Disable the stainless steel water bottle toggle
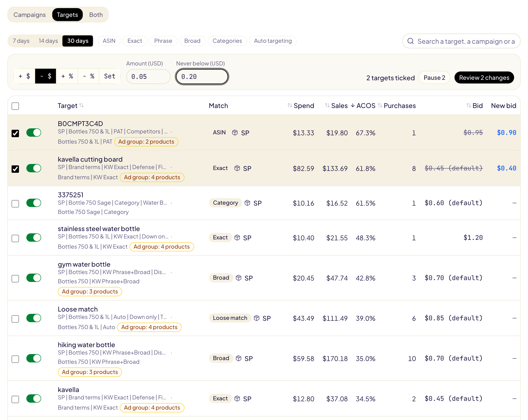The width and height of the screenshot is (528, 420). [34, 238]
